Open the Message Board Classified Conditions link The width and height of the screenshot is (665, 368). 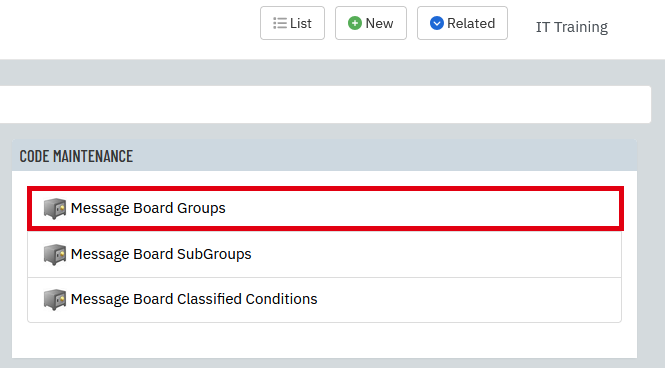[x=194, y=299]
